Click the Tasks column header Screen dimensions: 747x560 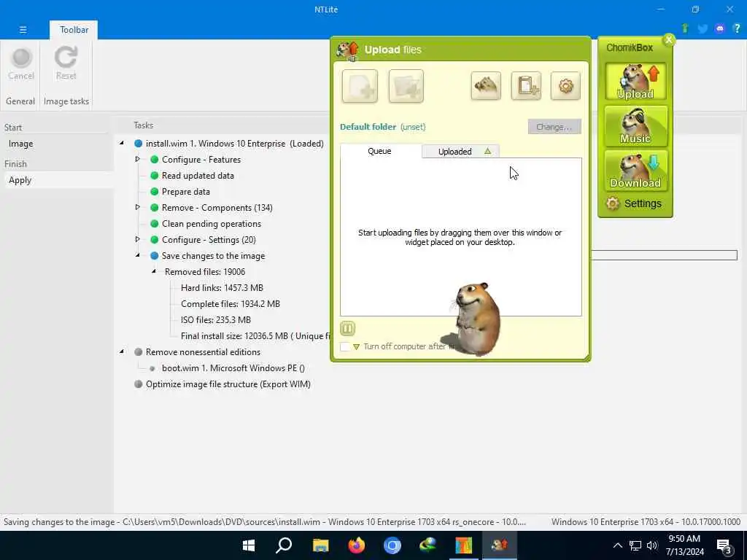(143, 125)
